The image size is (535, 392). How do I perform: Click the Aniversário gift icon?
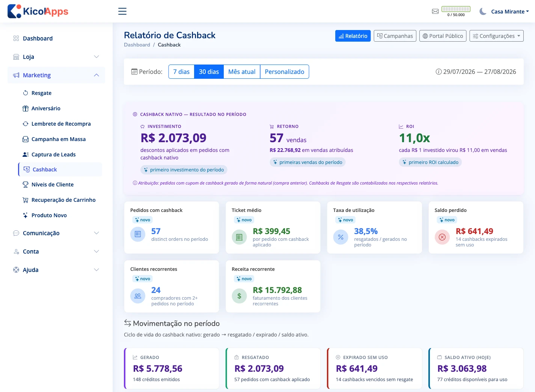tap(26, 108)
